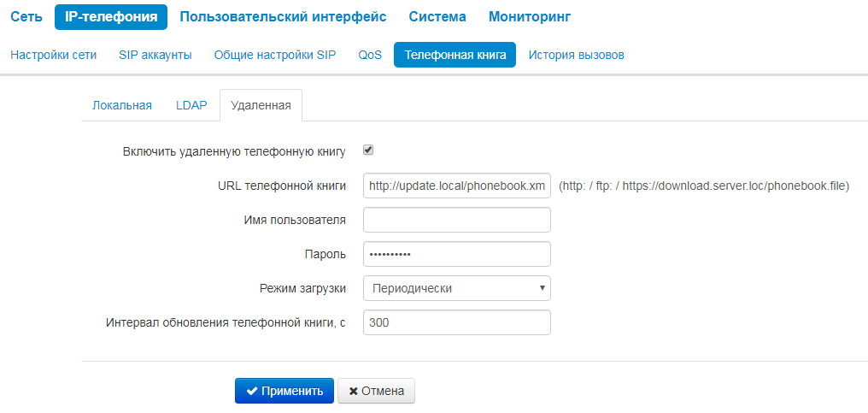
Task: Switch to the LDAP phonebook tab
Action: [x=191, y=105]
